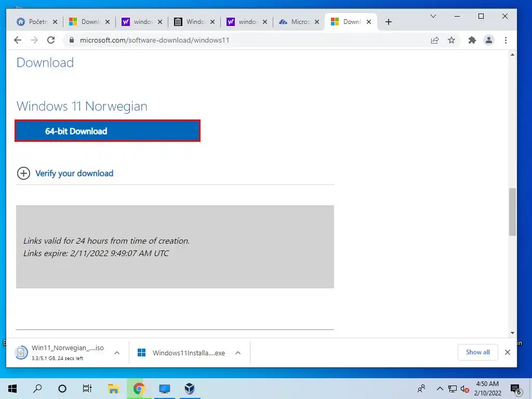Click the scrollbar down arrow
This screenshot has height=399, width=532.
click(x=512, y=333)
